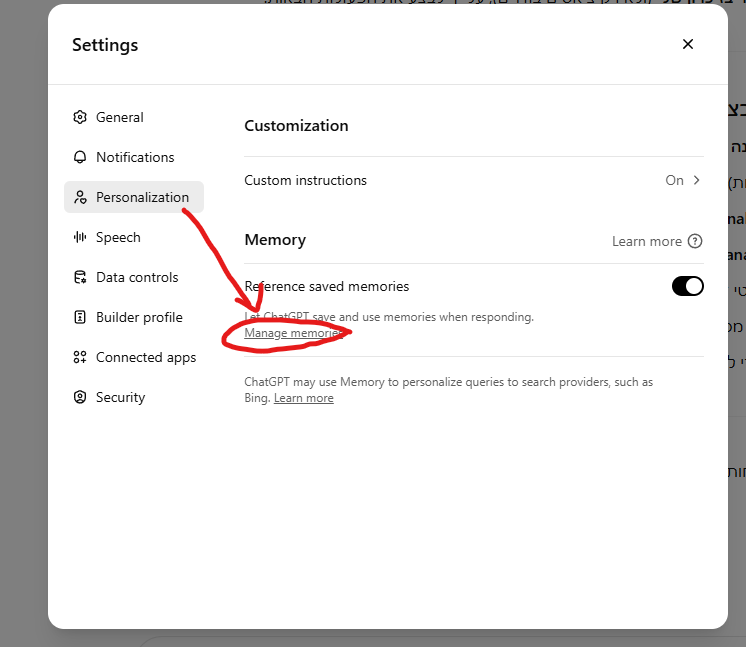
Task: Click the grid icon beside Connected apps
Action: 80,357
